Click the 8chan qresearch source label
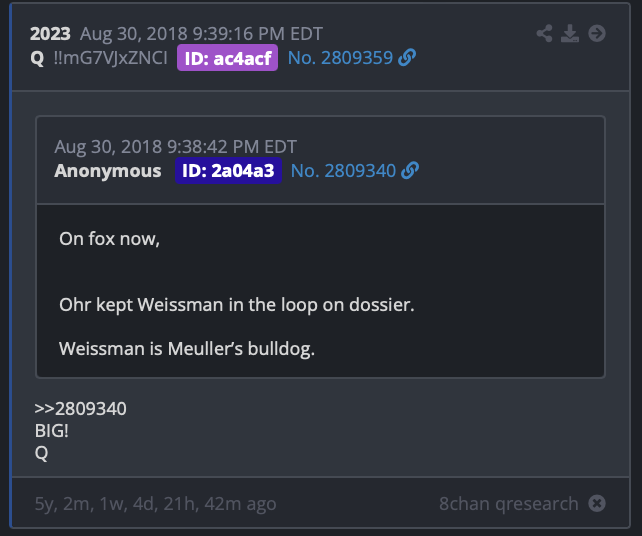This screenshot has height=536, width=642. point(509,504)
